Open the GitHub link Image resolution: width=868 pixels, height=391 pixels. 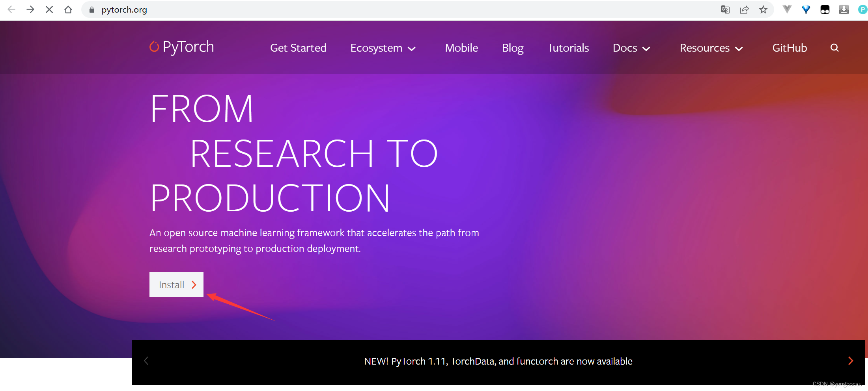(790, 48)
